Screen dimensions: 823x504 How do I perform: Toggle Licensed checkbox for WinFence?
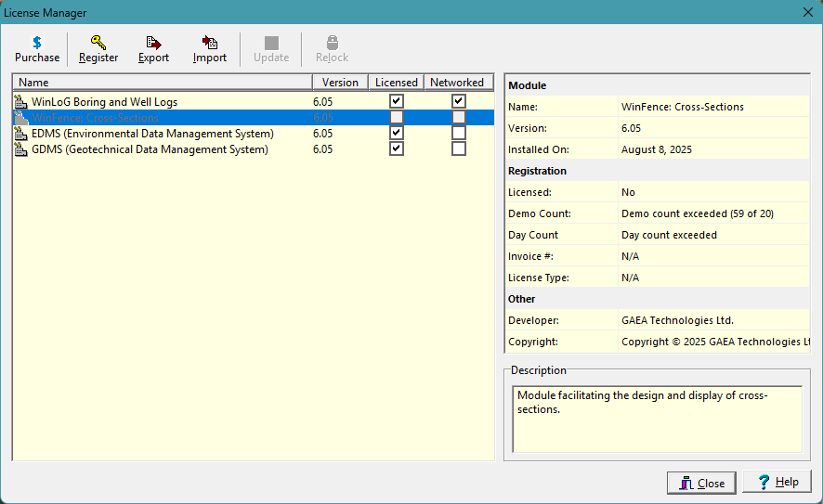pos(397,117)
